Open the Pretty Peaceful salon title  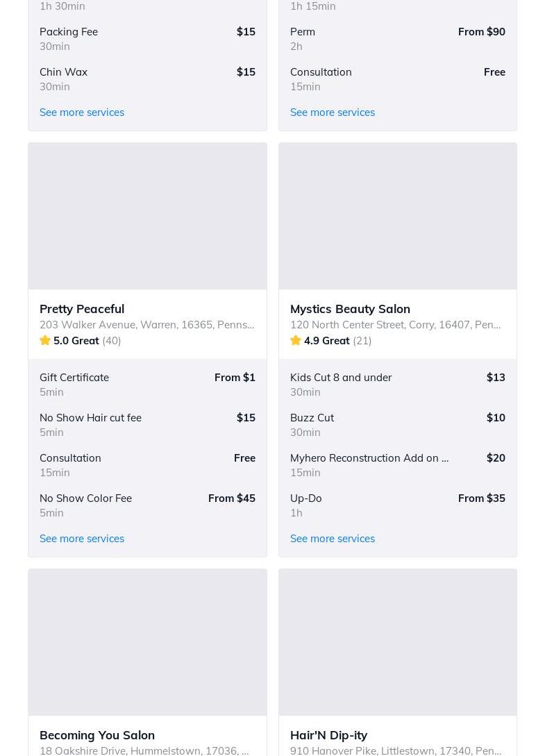82,308
